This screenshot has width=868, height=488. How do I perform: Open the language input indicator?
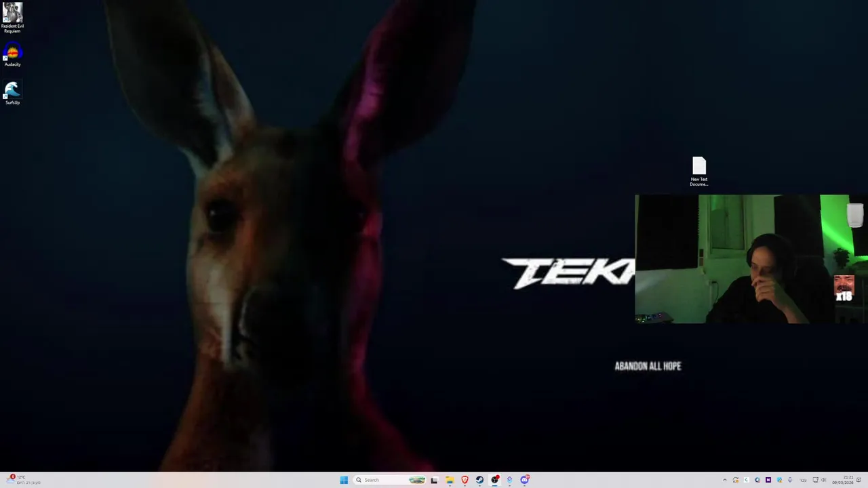[803, 480]
